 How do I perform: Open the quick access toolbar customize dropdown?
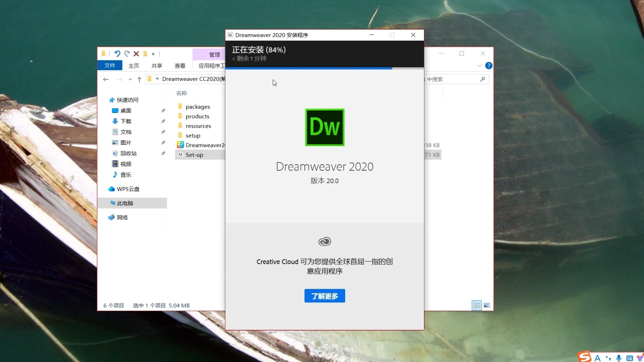click(153, 54)
